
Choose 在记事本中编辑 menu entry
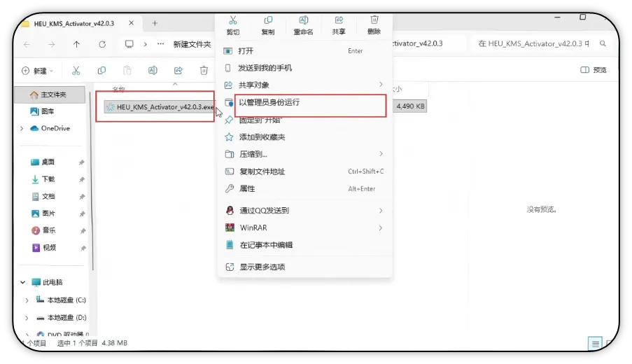coord(304,245)
